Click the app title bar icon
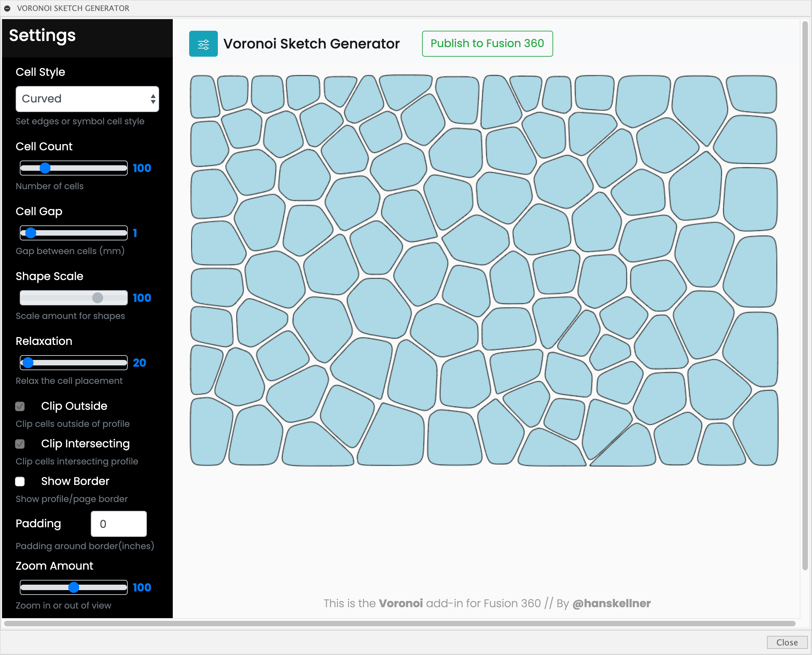Image resolution: width=812 pixels, height=655 pixels. [x=6, y=8]
